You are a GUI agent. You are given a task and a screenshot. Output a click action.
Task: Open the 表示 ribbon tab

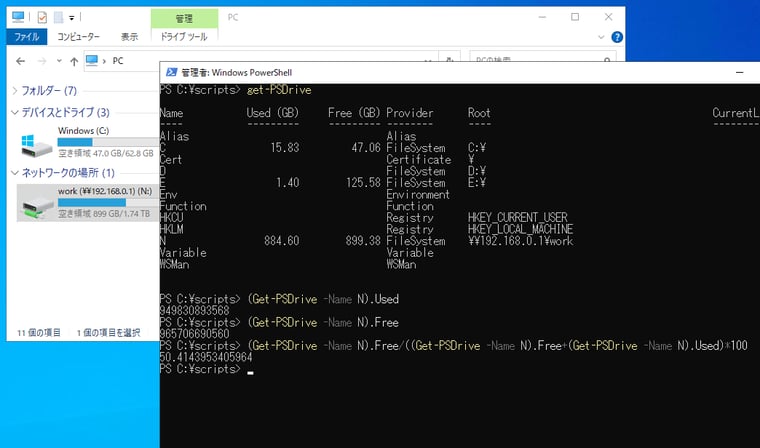pos(129,37)
